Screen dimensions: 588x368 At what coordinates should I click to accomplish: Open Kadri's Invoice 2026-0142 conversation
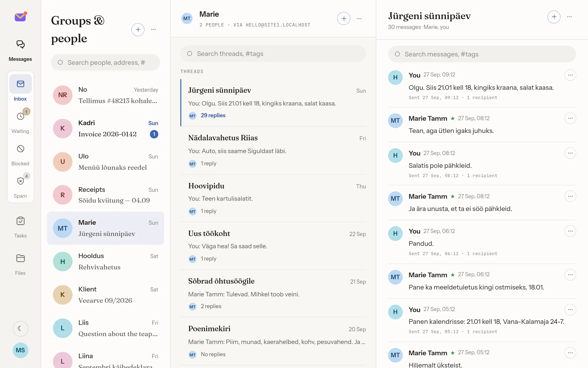[106, 128]
